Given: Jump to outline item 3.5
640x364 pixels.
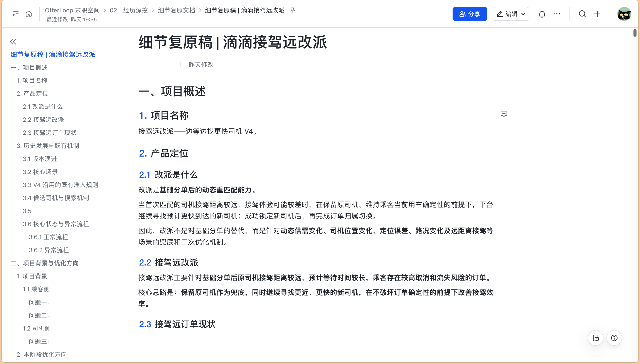Looking at the screenshot, I should tap(27, 211).
